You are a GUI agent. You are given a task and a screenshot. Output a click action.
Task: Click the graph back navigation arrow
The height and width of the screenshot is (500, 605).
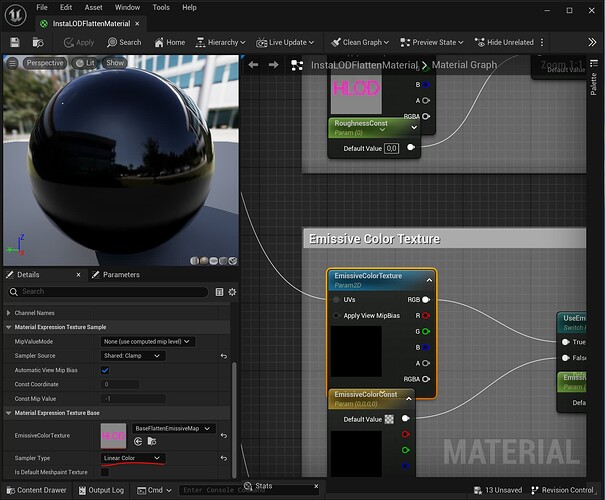[x=252, y=64]
